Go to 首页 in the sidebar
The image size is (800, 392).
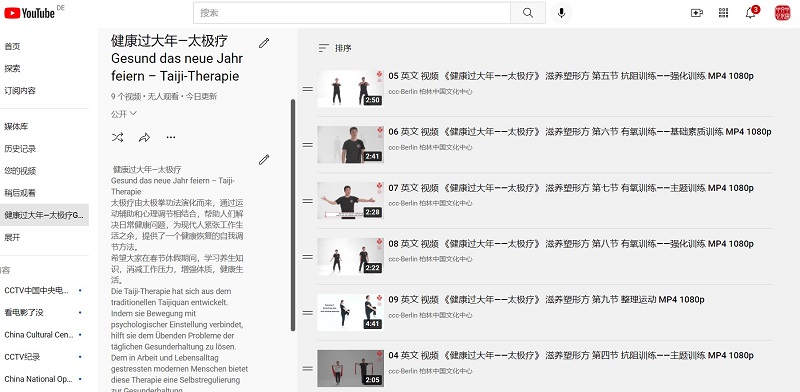pos(12,46)
